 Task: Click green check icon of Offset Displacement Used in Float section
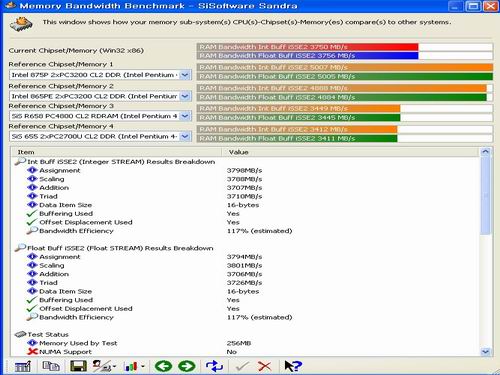click(32, 309)
